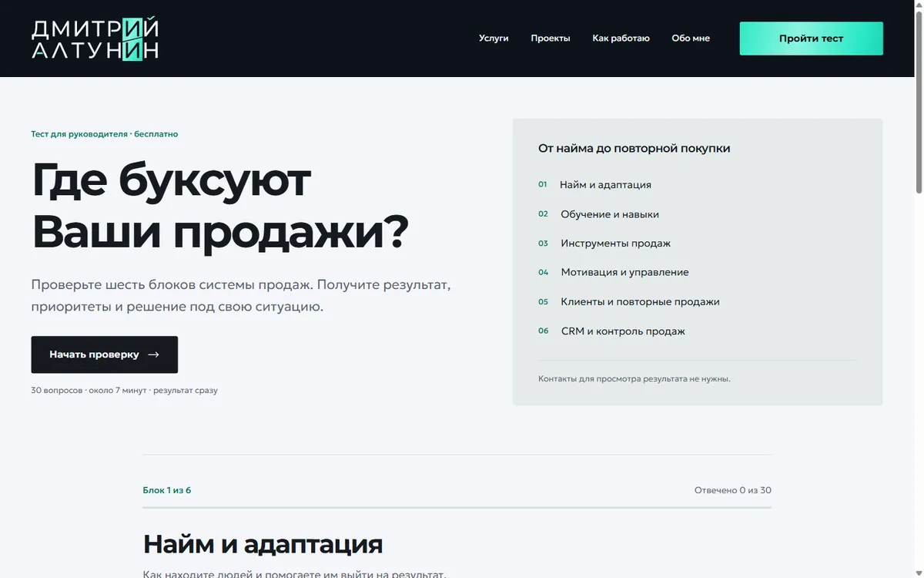
Task: Click the text Тест для руководителя · бесплатно
Action: point(105,134)
